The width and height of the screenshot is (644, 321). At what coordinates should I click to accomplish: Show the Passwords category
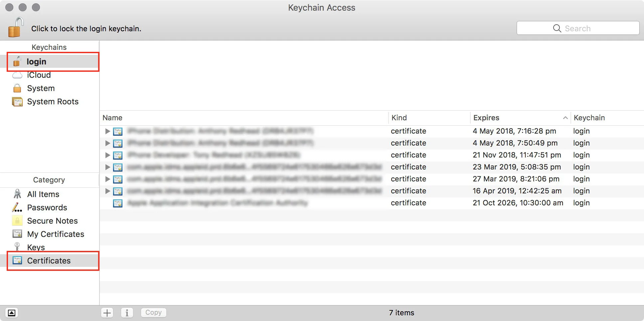(x=50, y=208)
